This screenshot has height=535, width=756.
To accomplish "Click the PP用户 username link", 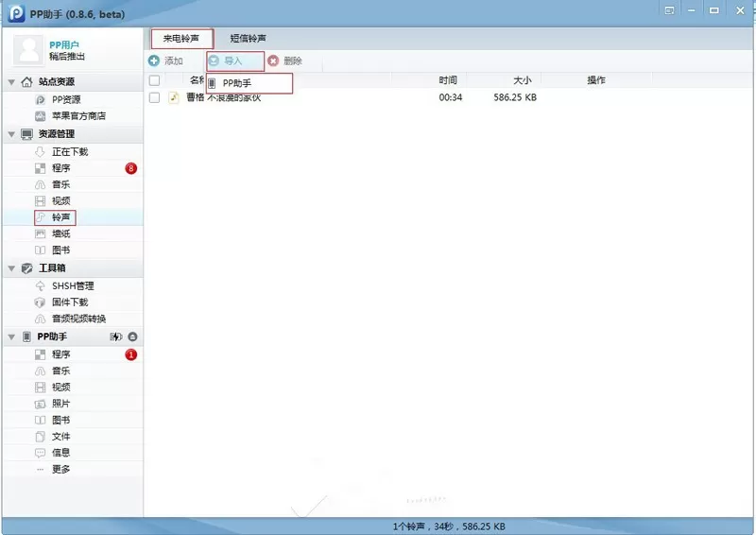I will point(64,44).
